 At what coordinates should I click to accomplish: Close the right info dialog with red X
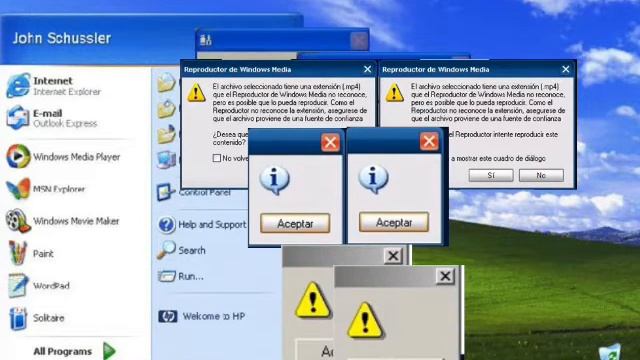pos(429,142)
